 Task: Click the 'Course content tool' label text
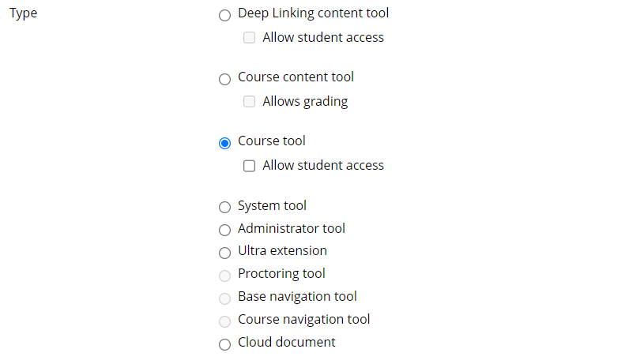coord(296,77)
